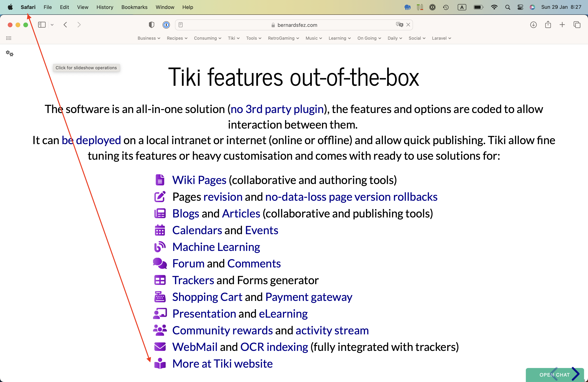Click the book reader icon
Image resolution: width=588 pixels, height=382 pixels.
pyautogui.click(x=160, y=364)
